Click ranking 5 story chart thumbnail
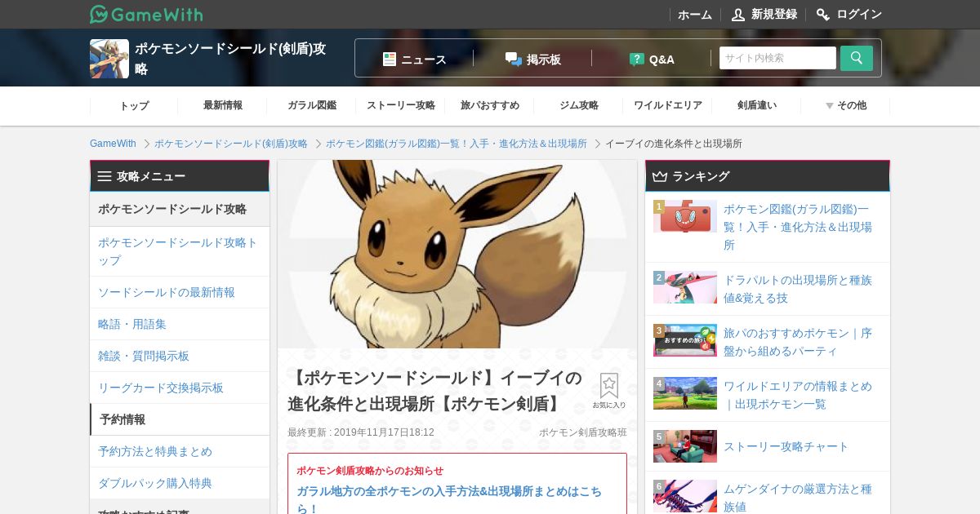The height and width of the screenshot is (514, 980). click(x=685, y=446)
